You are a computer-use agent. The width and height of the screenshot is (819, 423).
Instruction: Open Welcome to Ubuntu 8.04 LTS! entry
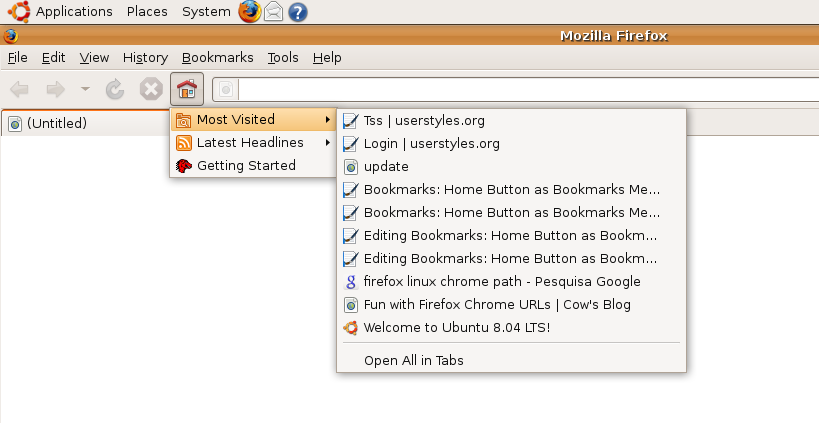click(x=511, y=327)
